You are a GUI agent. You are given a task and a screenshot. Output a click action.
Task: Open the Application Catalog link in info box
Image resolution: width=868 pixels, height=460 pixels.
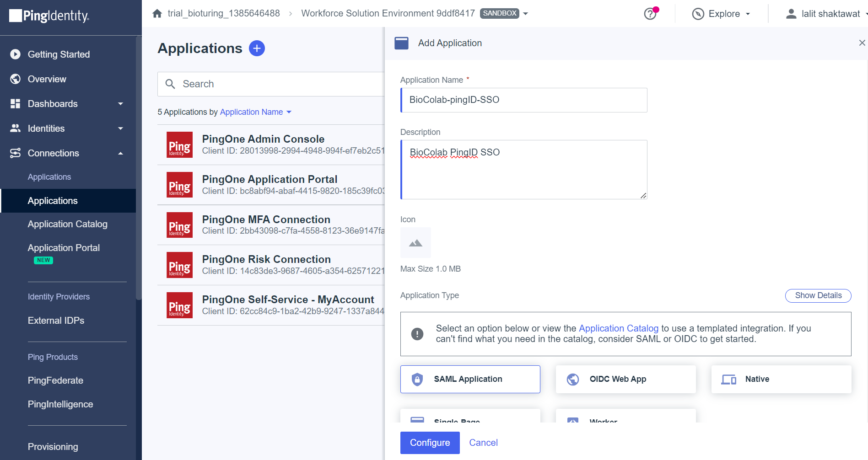pos(619,328)
